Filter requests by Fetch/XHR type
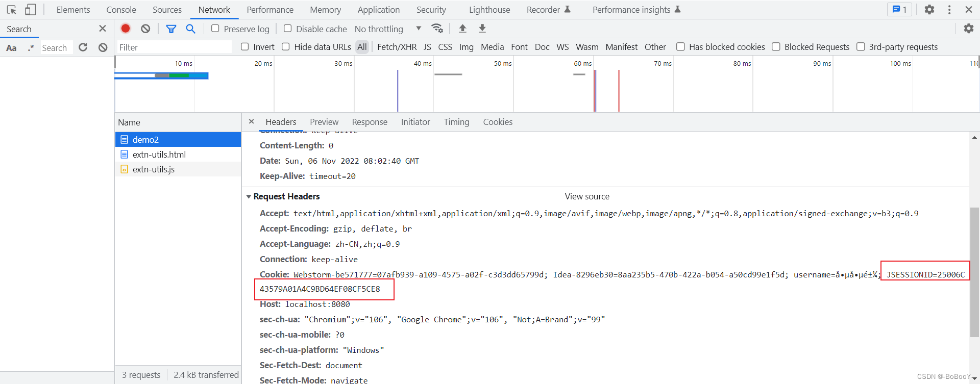 click(397, 47)
